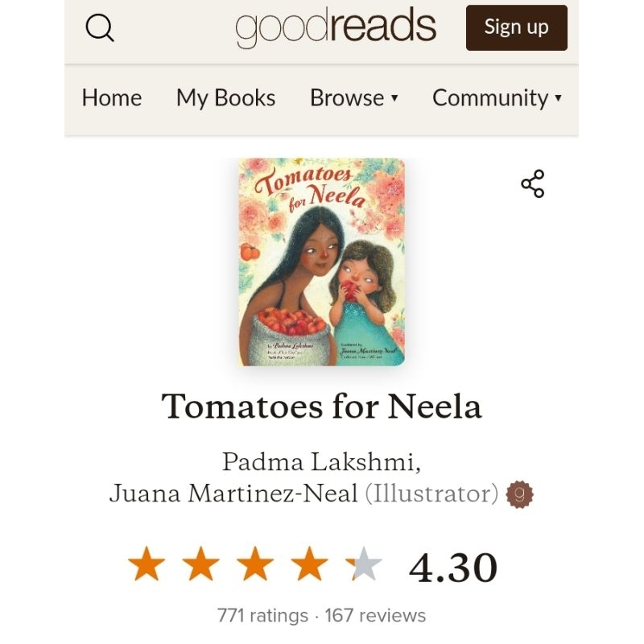644x644 pixels.
Task: Click the fourth orange rating star
Action: [309, 564]
